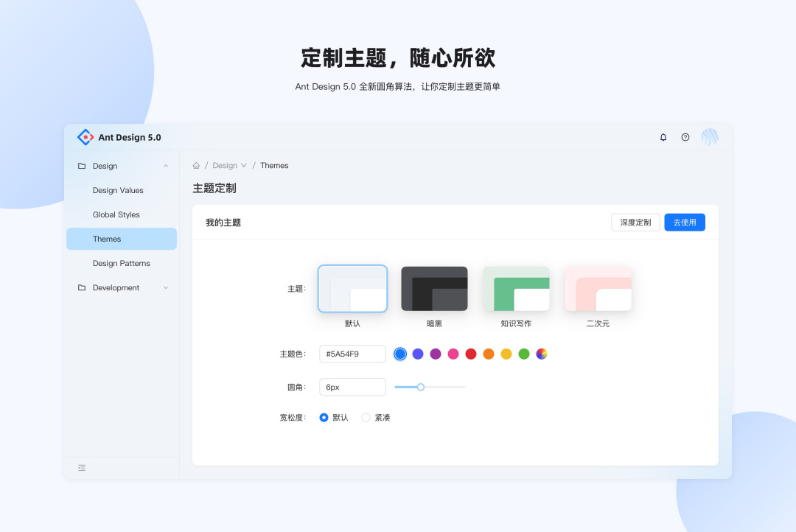This screenshot has width=796, height=532.
Task: Pick the rainbow custom color swatch
Action: click(542, 354)
